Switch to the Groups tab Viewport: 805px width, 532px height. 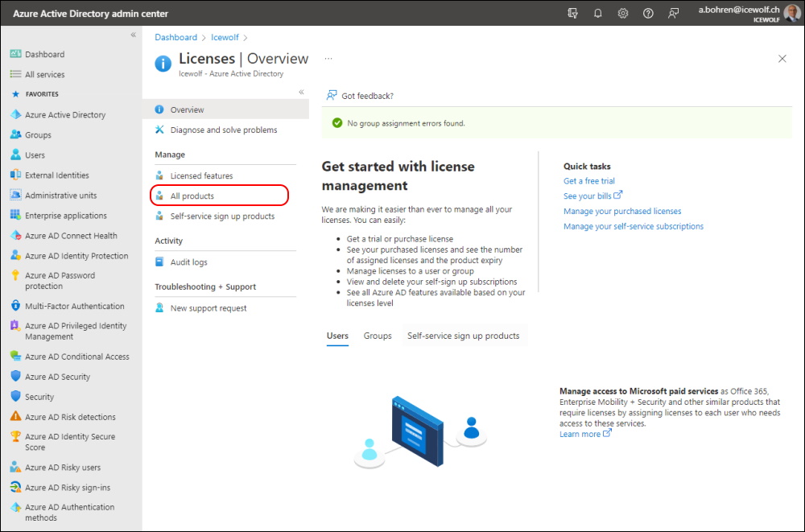click(x=378, y=336)
